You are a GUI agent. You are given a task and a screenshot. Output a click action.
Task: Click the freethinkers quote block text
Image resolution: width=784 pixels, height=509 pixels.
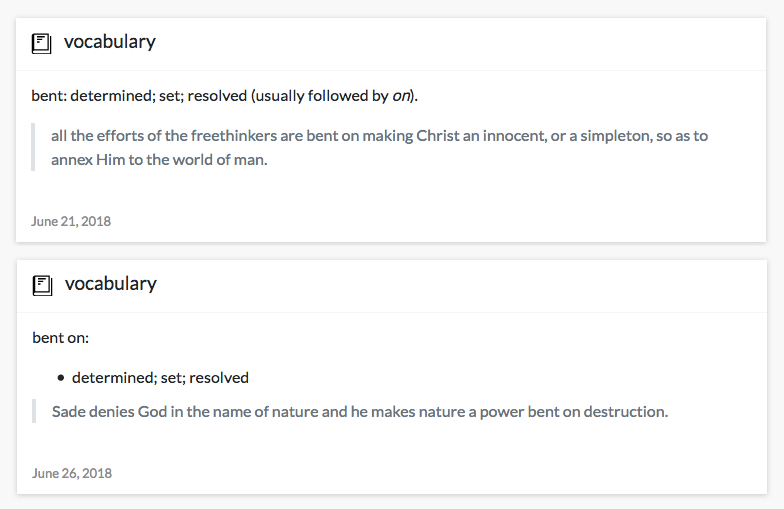point(379,148)
